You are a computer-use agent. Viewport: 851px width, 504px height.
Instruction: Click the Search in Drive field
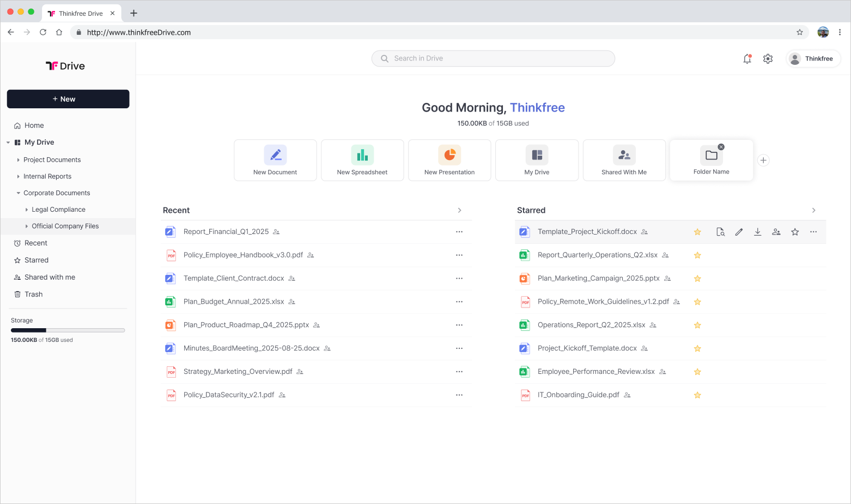493,59
